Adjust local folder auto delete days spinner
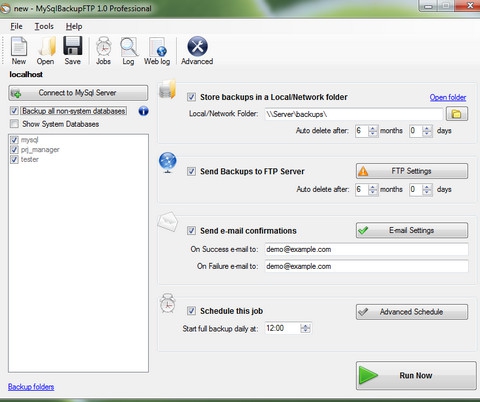The image size is (480, 402). (427, 131)
